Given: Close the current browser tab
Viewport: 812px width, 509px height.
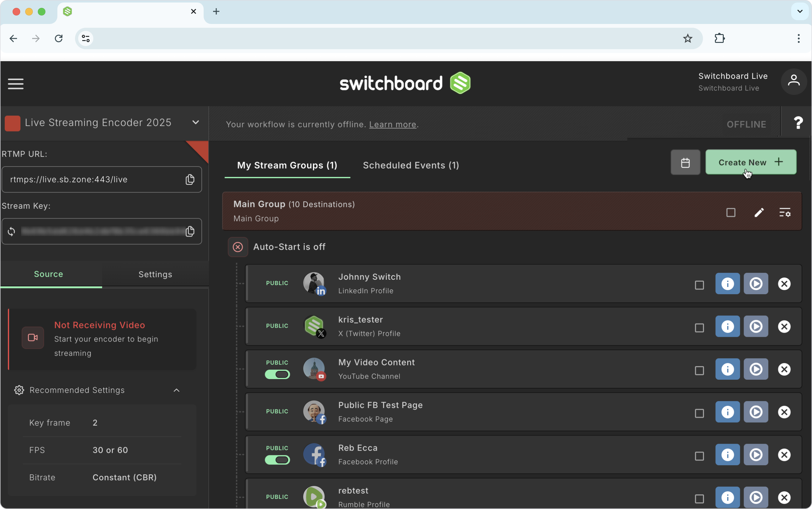Looking at the screenshot, I should (194, 11).
